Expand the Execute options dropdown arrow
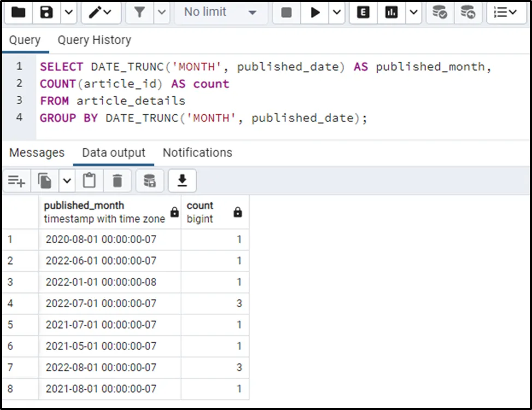The image size is (532, 410). (337, 12)
